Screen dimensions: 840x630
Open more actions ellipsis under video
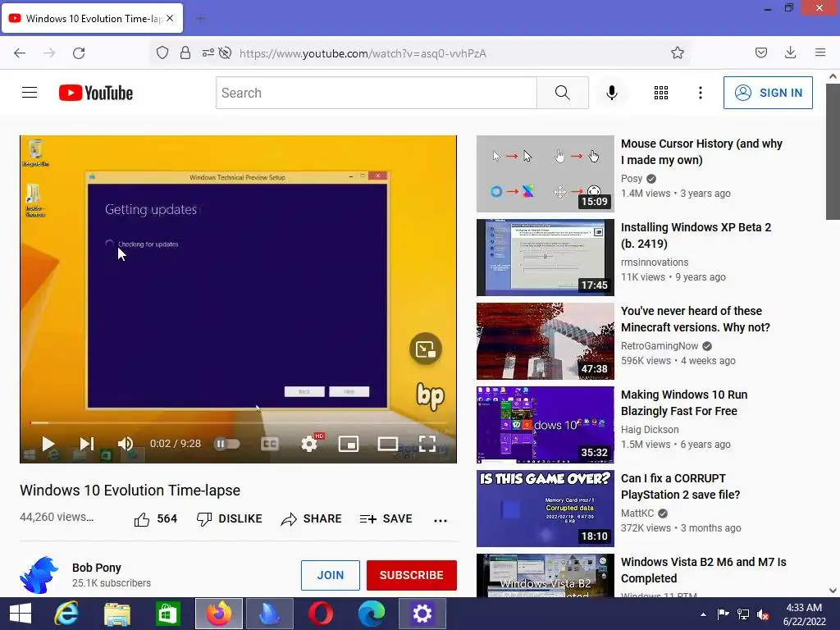[x=441, y=520]
